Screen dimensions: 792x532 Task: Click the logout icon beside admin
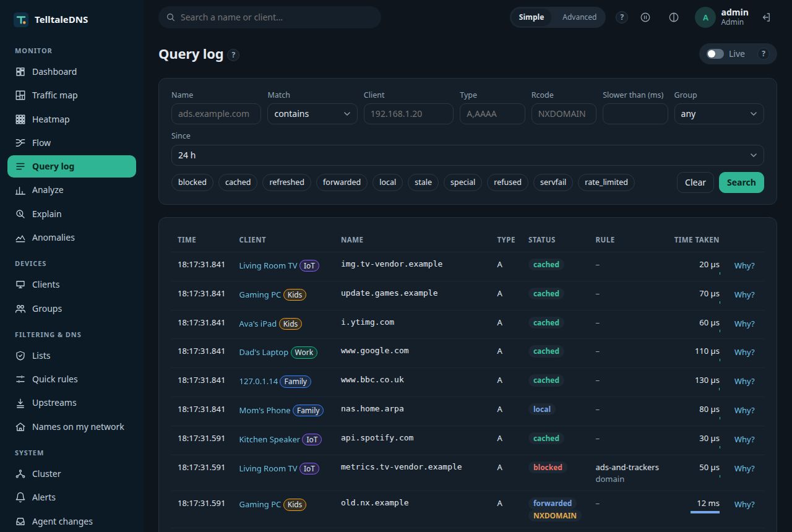(766, 17)
